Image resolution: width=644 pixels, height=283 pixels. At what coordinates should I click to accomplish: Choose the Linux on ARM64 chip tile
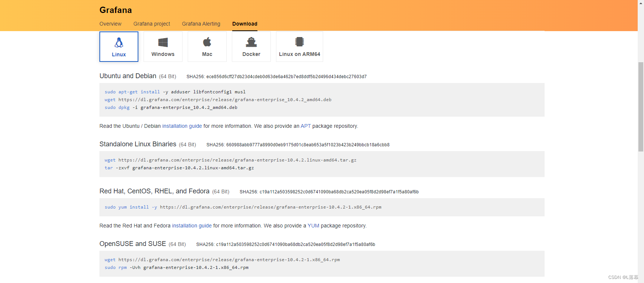click(299, 47)
